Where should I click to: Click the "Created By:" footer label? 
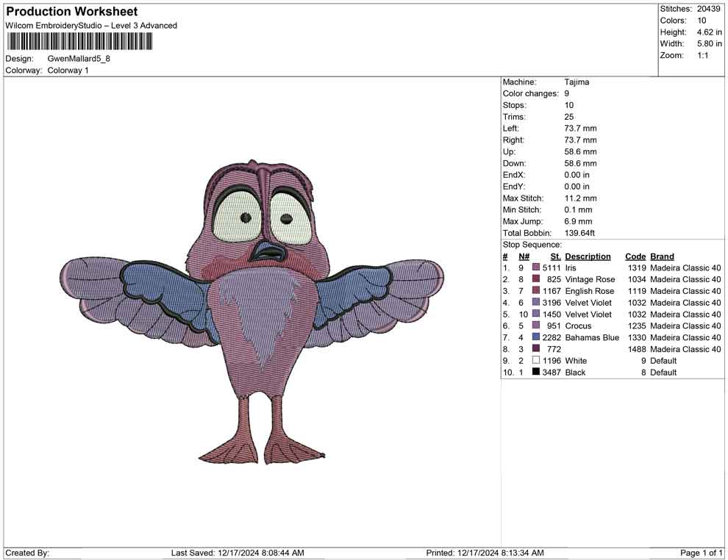[27, 553]
